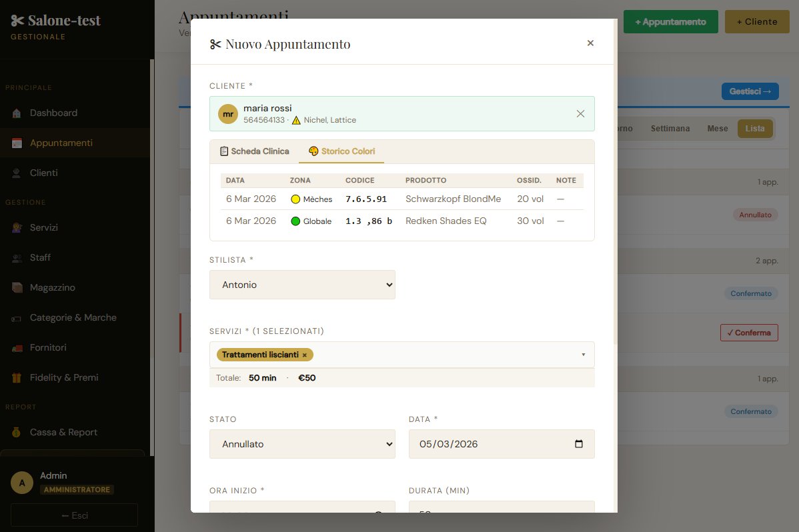
Task: Click code 7.6.5.91 in color history
Action: pyautogui.click(x=366, y=199)
